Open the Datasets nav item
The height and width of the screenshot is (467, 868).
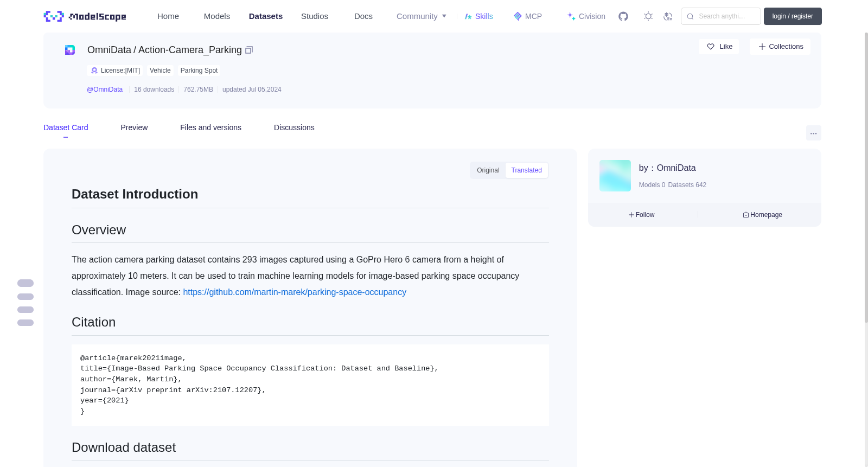pyautogui.click(x=266, y=16)
